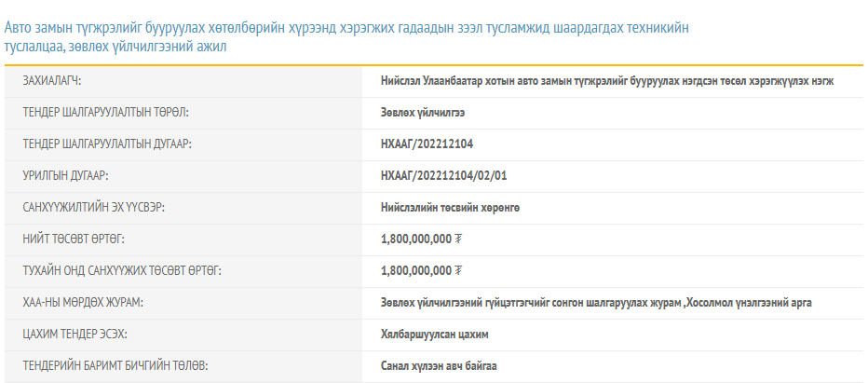Select invitation number НХААГ/202212104/02/01
Image resolution: width=868 pixels, height=383 pixels.
click(x=445, y=176)
